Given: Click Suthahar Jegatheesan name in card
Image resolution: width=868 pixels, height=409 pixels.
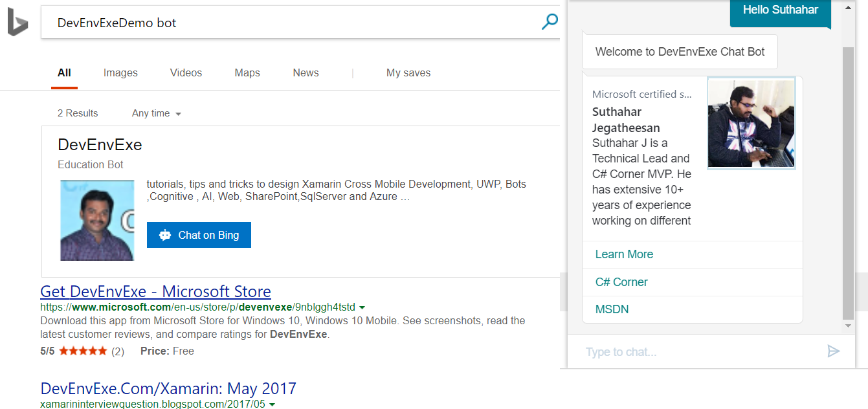Looking at the screenshot, I should (626, 120).
